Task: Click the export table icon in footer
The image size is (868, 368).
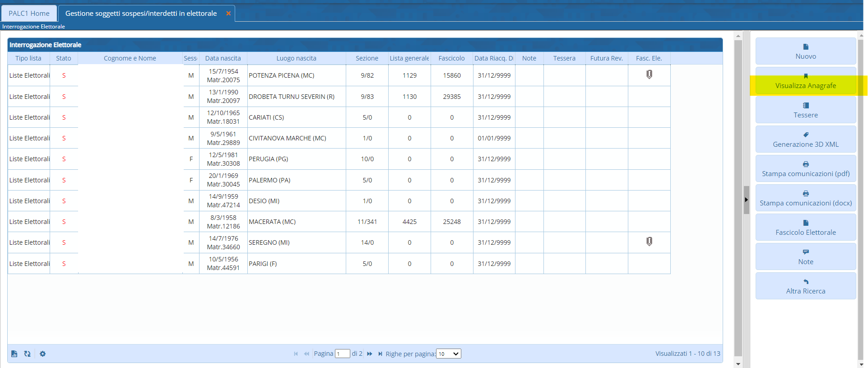Action: [x=14, y=354]
